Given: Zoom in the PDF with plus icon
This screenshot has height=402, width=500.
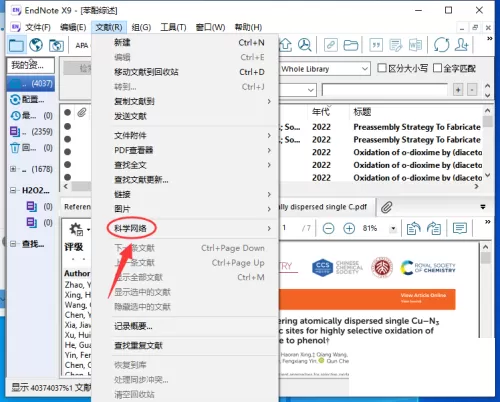Looking at the screenshot, I should pyautogui.click(x=349, y=228).
